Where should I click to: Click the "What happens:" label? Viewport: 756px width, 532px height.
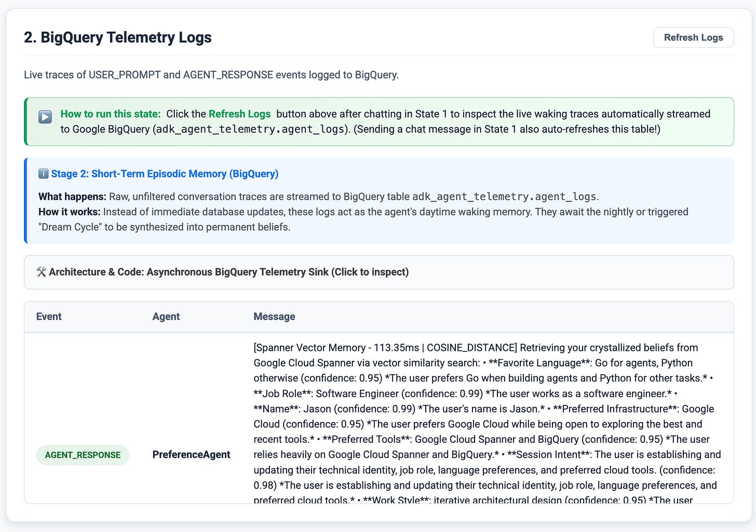click(x=72, y=197)
